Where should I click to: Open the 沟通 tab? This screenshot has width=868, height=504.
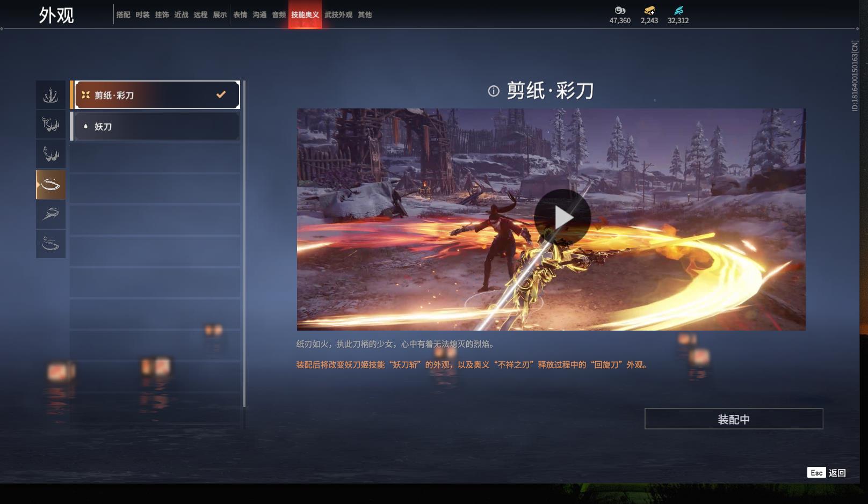(x=260, y=14)
